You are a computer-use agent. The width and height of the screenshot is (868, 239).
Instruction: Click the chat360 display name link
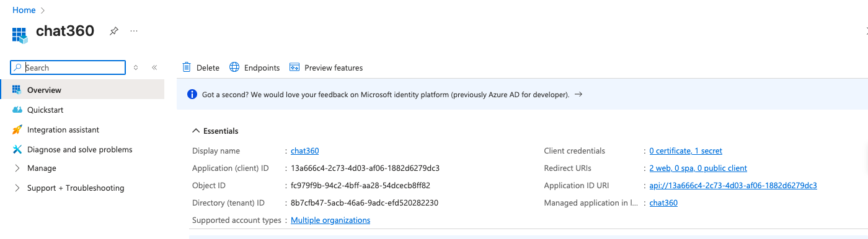(304, 151)
